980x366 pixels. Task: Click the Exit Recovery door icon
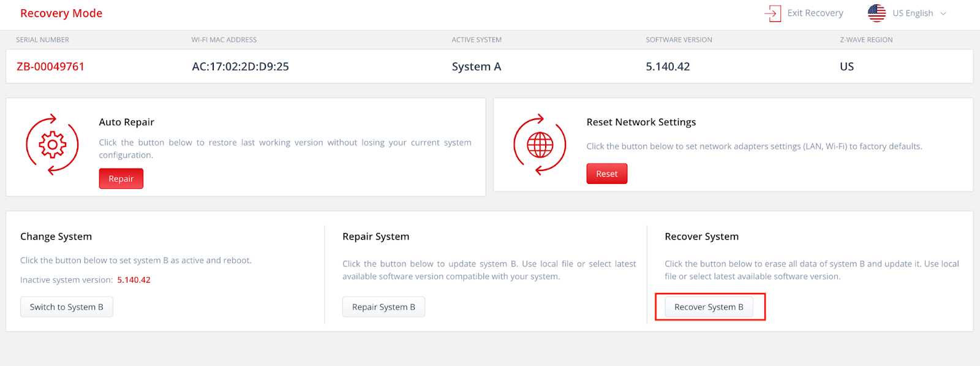pos(773,13)
